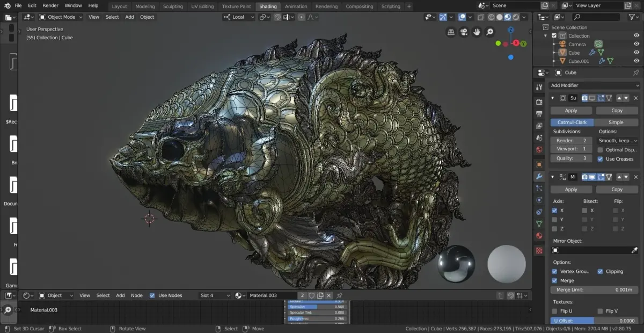This screenshot has width=644, height=333.
Task: Click the Roughness slider in node
Action: tap(317, 318)
